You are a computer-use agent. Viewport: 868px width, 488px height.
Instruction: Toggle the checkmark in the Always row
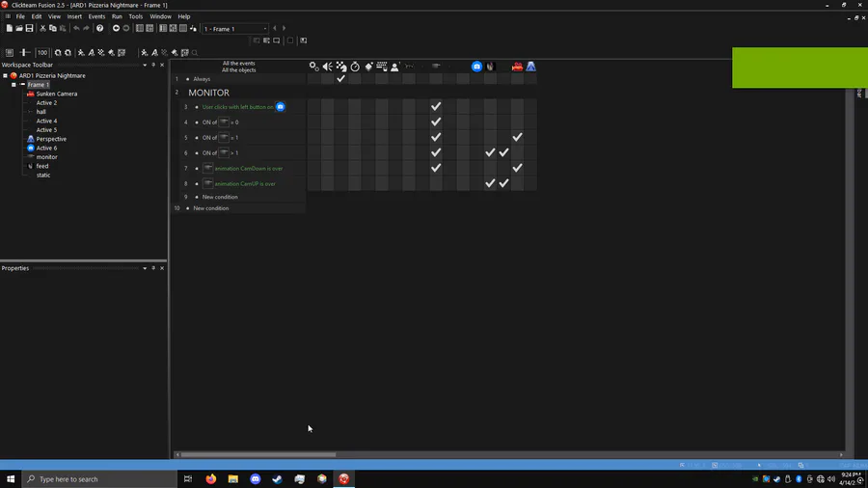[x=341, y=78]
